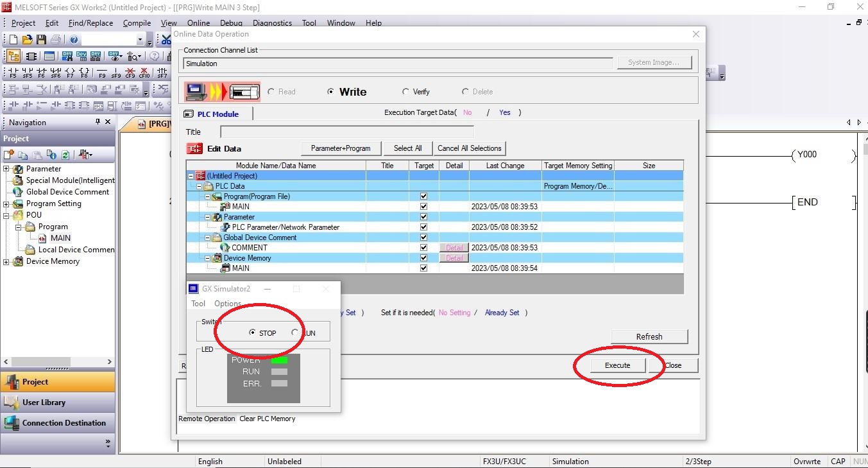
Task: Set simulator switch to STOP
Action: [252, 333]
